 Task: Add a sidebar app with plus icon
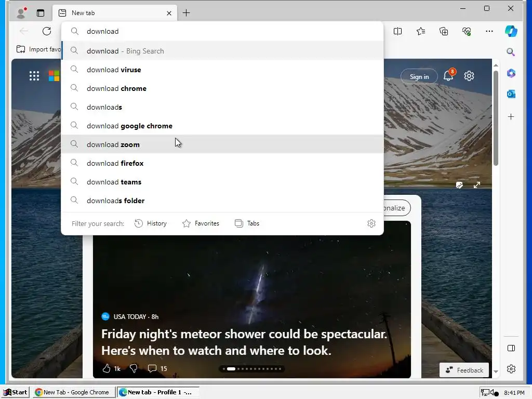pyautogui.click(x=511, y=117)
